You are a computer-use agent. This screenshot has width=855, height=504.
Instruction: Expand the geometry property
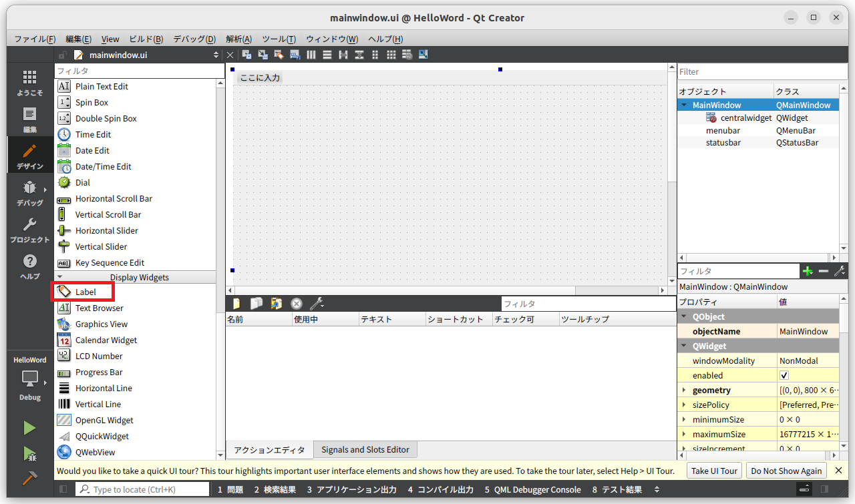[682, 390]
